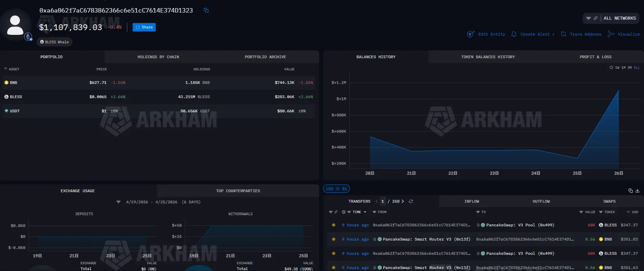The width and height of the screenshot is (644, 271).
Task: Click the filter icon beside the exchange date range
Action: 118,202
